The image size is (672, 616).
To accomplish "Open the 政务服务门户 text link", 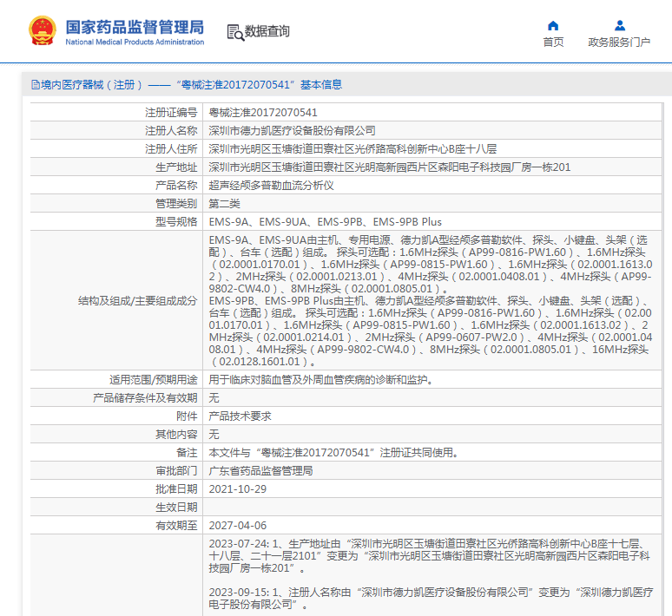I will click(619, 42).
